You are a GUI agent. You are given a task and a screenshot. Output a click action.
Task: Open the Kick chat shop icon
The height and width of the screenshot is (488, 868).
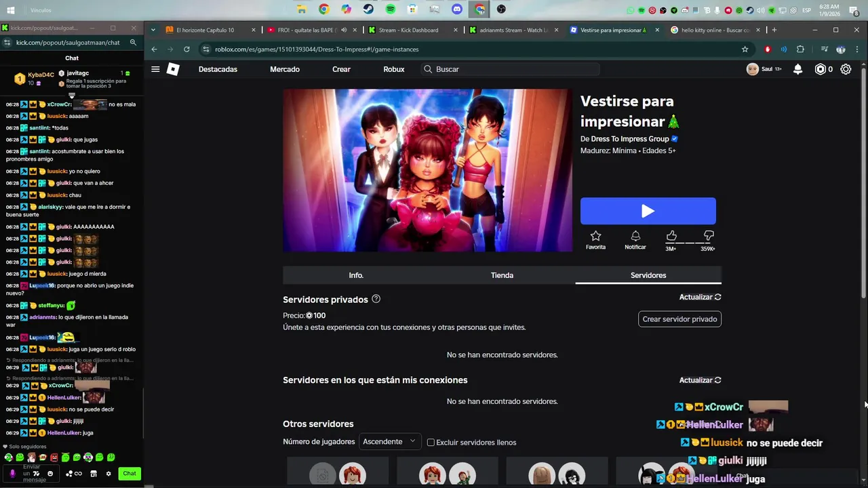click(x=94, y=474)
